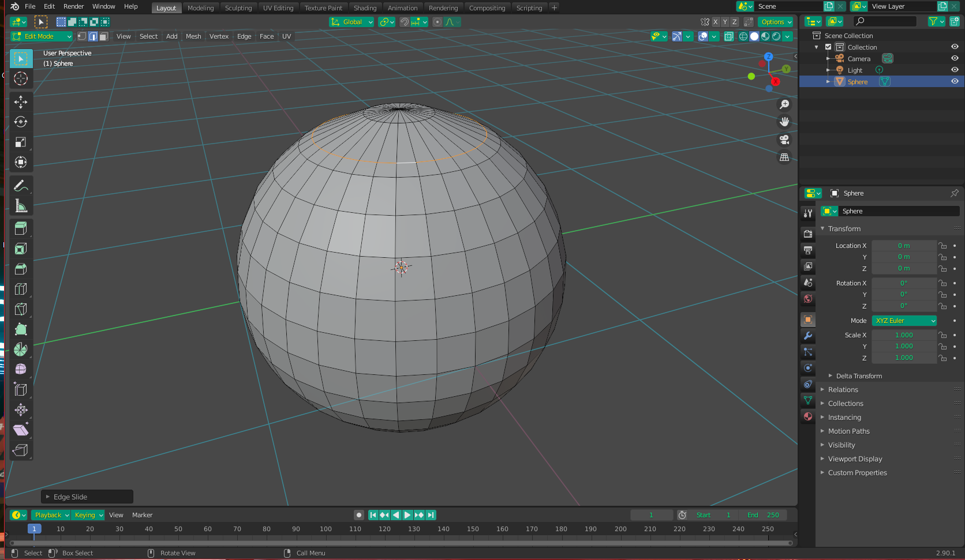Open Modifier properties wrench tab
Image resolution: width=965 pixels, height=560 pixels.
pos(808,336)
